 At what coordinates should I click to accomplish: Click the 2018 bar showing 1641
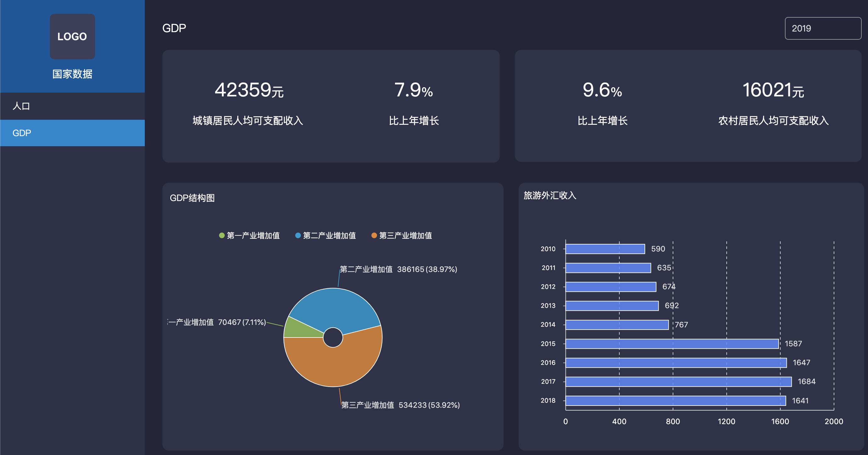coord(675,401)
